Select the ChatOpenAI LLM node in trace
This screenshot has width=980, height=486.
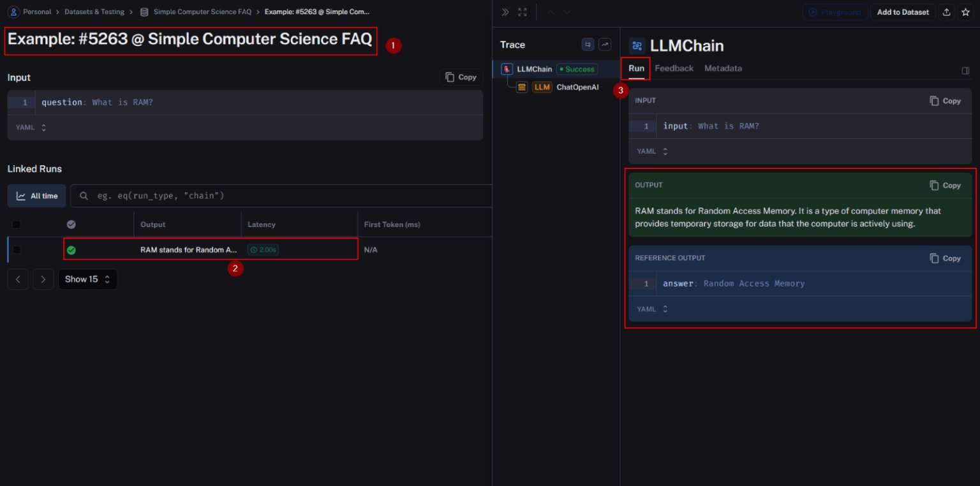tap(577, 87)
